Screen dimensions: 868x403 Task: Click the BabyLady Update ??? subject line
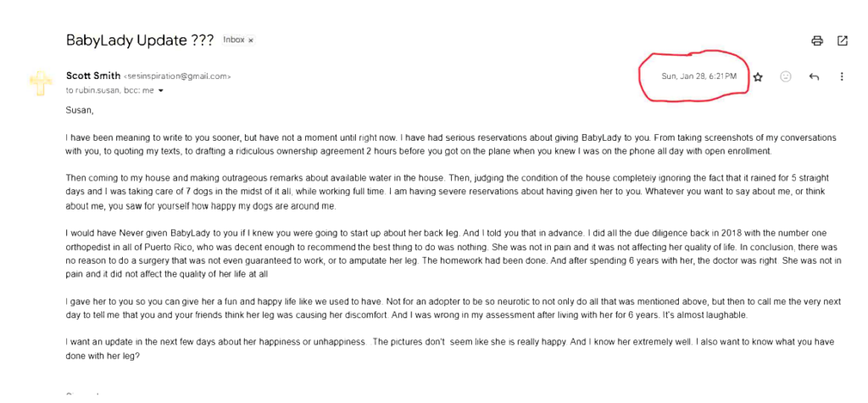pos(140,40)
